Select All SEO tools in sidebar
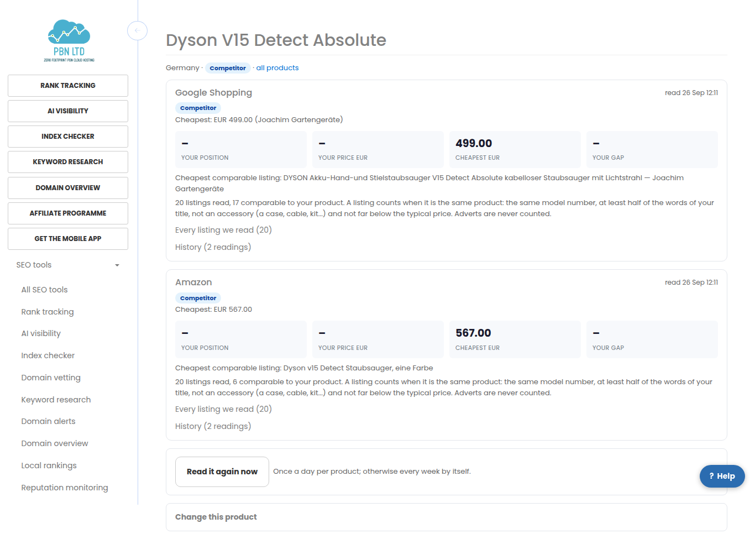 [44, 290]
